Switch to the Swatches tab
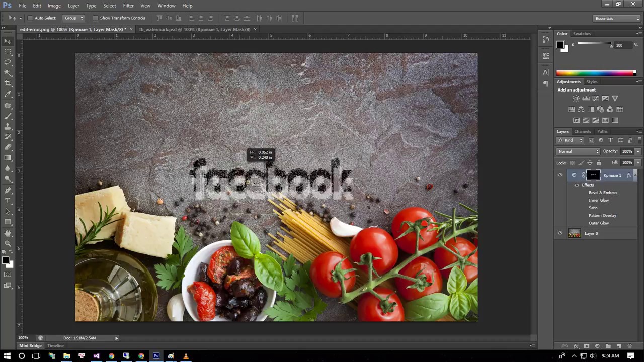Screen dimensions: 644x362 (x=582, y=34)
